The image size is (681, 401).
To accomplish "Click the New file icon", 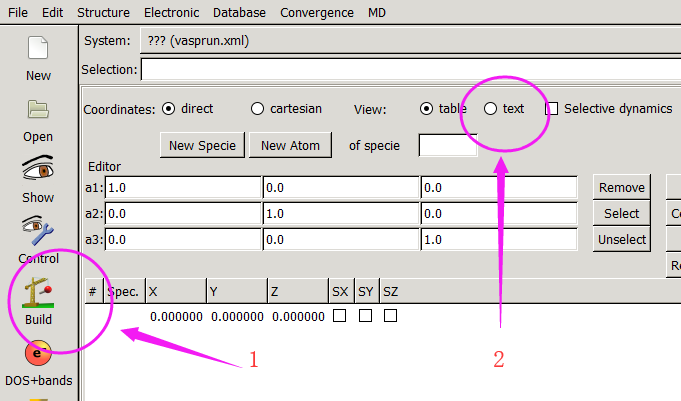I will click(x=38, y=51).
